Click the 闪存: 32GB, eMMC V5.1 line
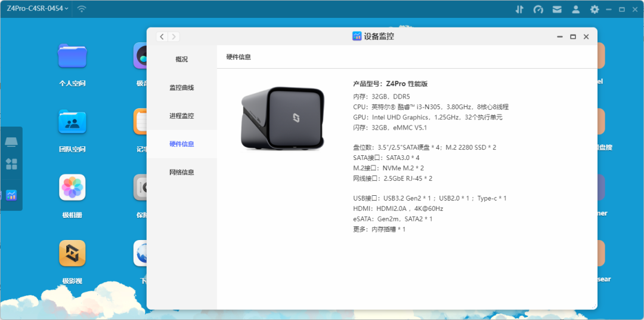The height and width of the screenshot is (320, 644). click(x=390, y=128)
